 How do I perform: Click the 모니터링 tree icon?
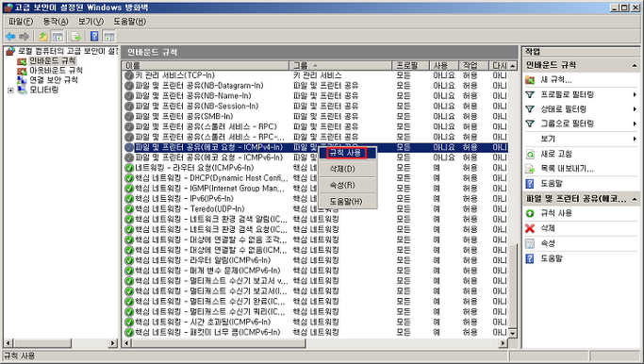tap(22, 90)
